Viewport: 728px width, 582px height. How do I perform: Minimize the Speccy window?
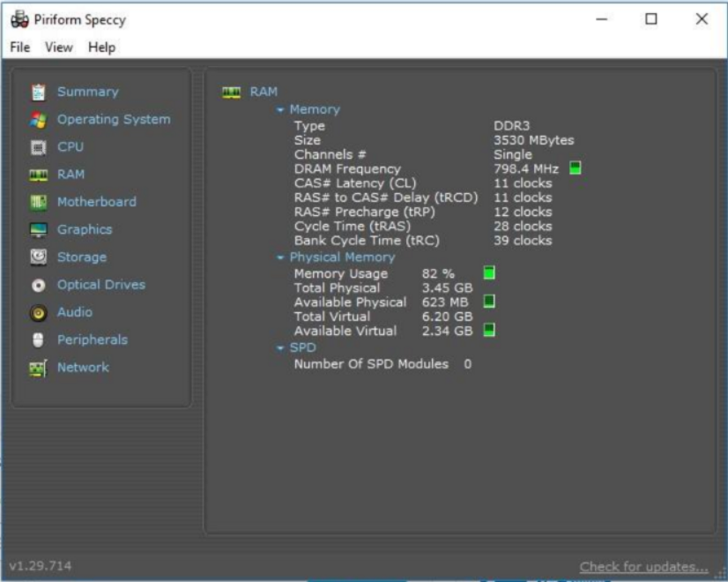coord(602,19)
